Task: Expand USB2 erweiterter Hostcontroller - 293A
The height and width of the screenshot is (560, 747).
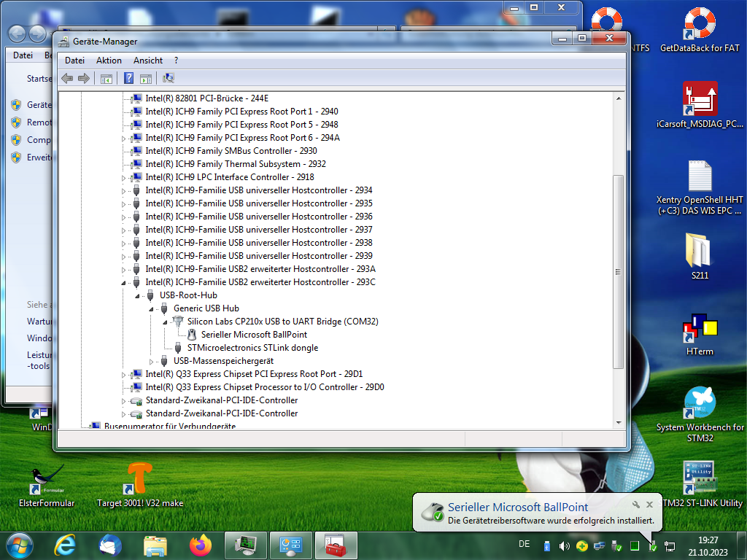Action: (123, 270)
